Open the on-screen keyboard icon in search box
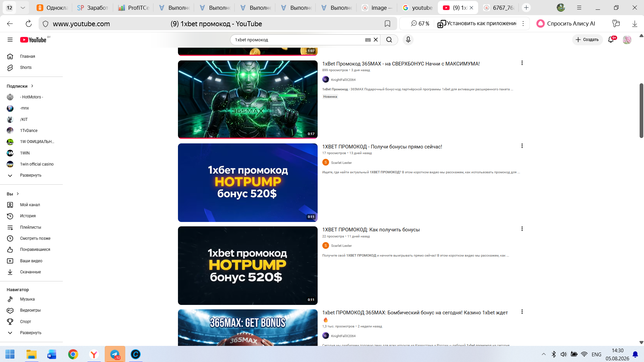This screenshot has height=362, width=644. (368, 40)
